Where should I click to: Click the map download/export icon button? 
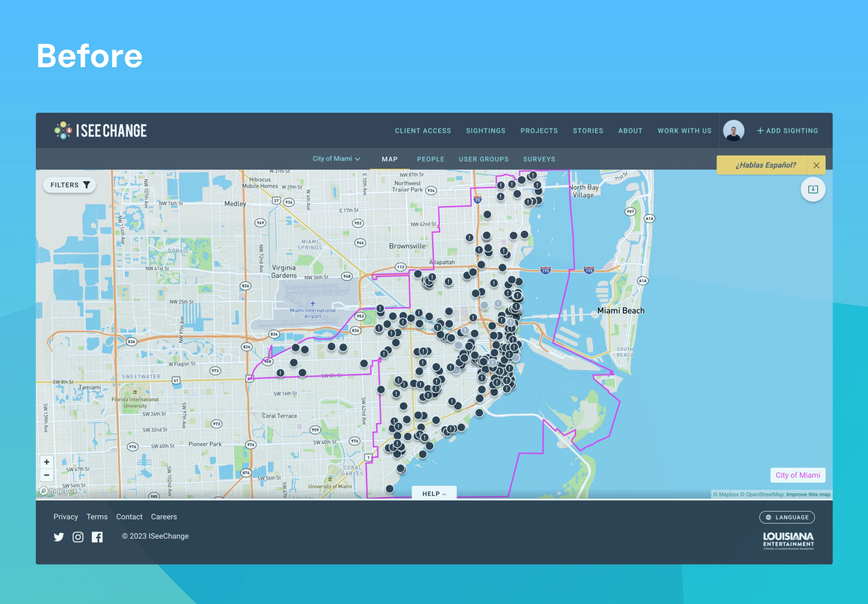(x=812, y=189)
